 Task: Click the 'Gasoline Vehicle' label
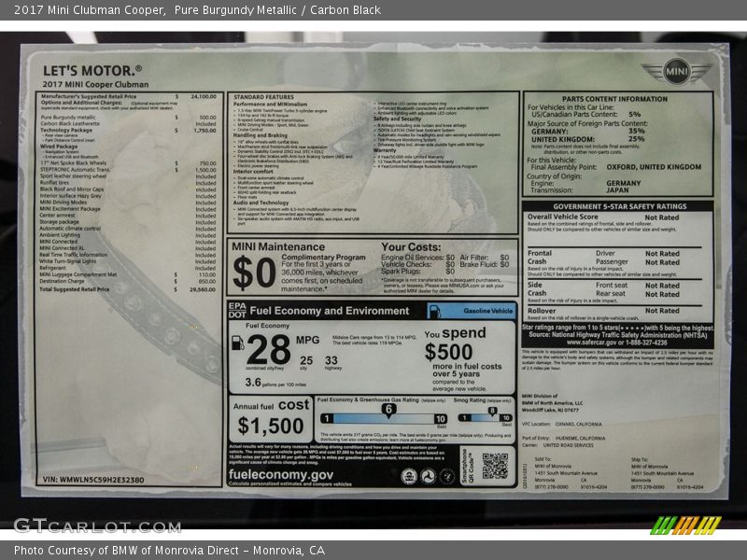(487, 311)
